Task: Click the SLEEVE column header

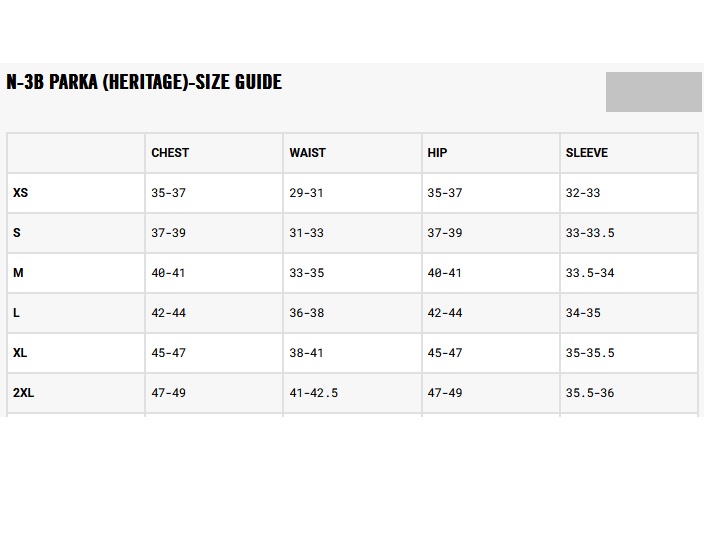Action: click(x=586, y=153)
